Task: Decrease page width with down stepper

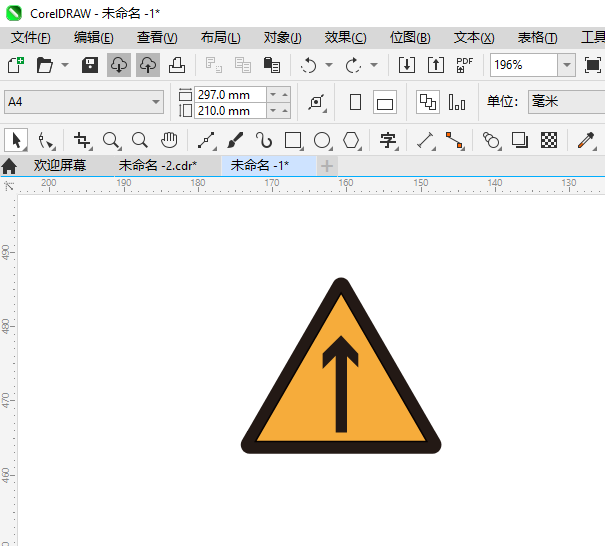Action: tap(273, 95)
